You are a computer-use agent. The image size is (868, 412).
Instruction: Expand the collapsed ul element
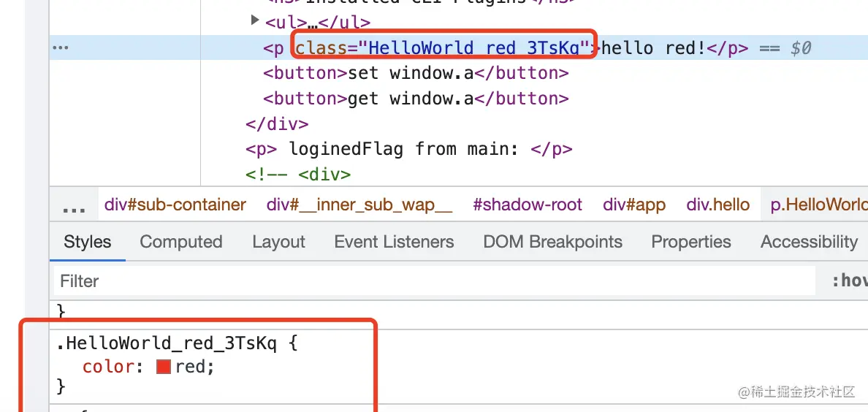click(x=255, y=20)
